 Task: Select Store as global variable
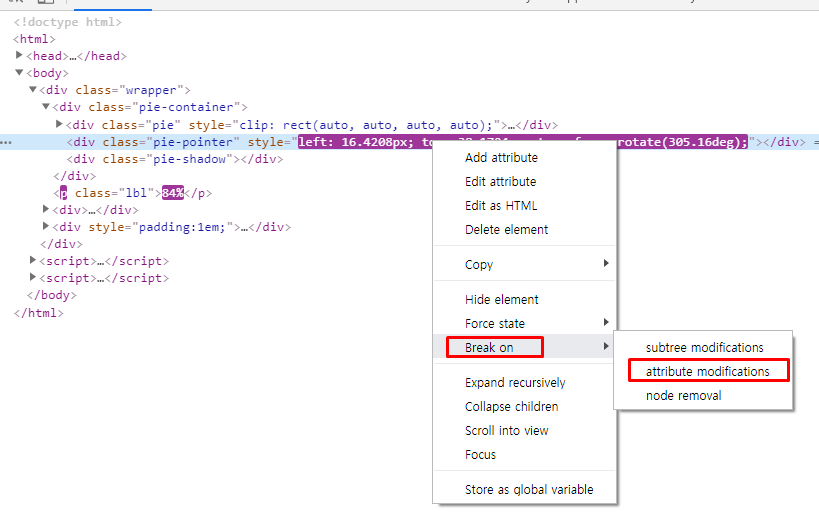pos(524,490)
